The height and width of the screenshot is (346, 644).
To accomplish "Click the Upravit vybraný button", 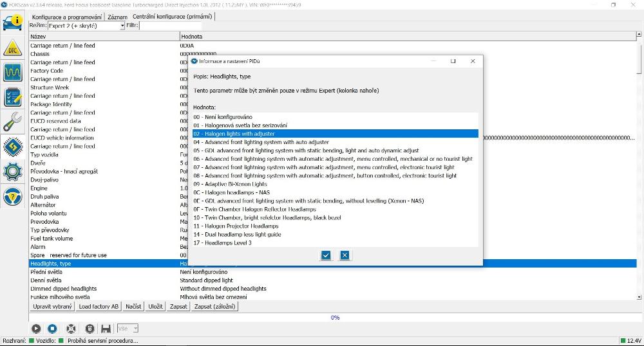I will (52, 307).
